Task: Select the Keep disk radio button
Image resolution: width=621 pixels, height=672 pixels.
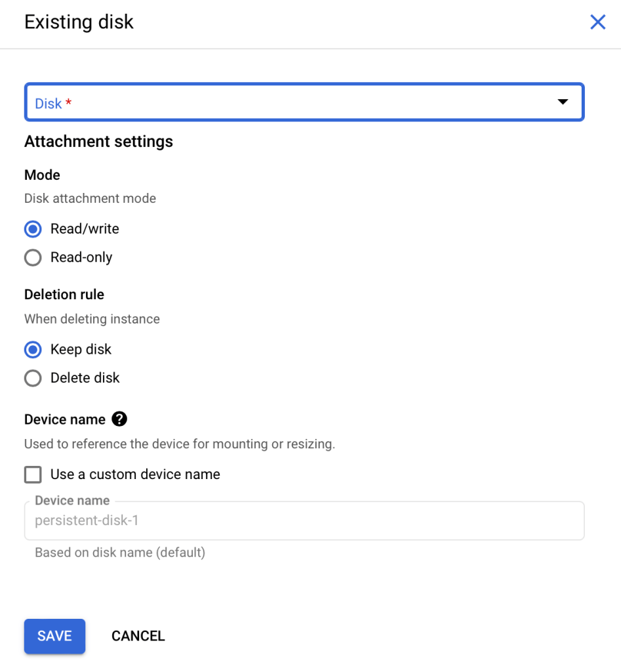Action: click(x=33, y=350)
